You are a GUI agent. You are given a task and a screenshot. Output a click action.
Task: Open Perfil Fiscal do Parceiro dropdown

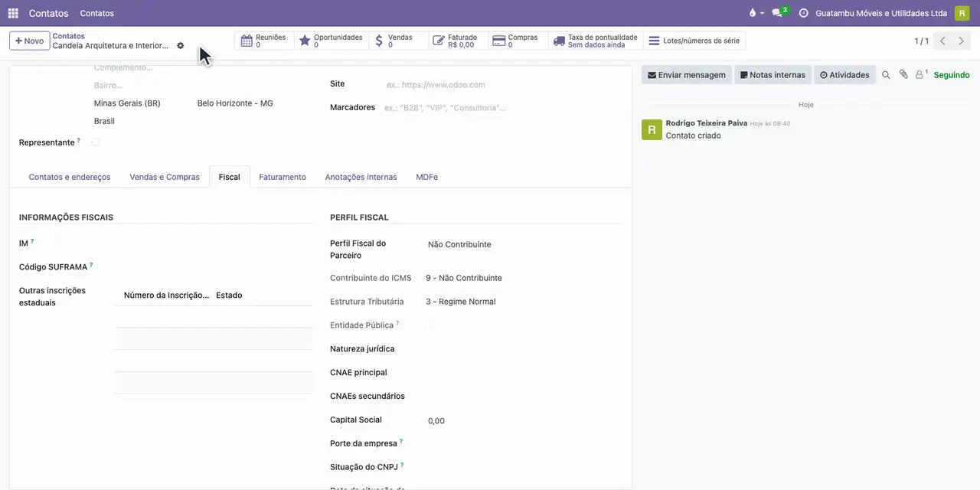[524, 245]
